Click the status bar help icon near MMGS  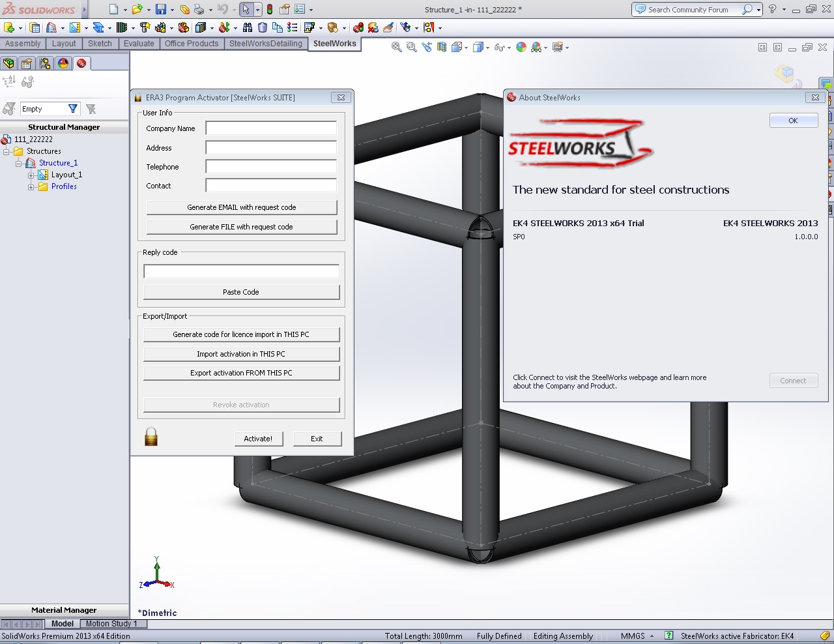(669, 636)
